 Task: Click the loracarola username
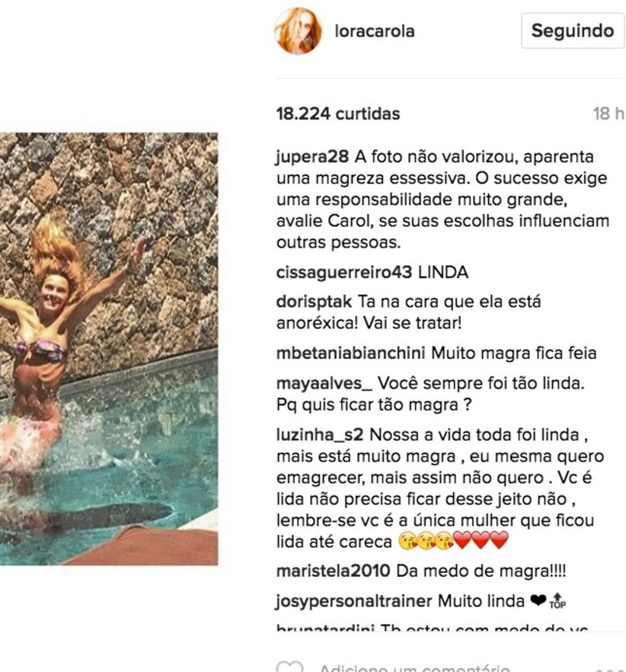375,31
